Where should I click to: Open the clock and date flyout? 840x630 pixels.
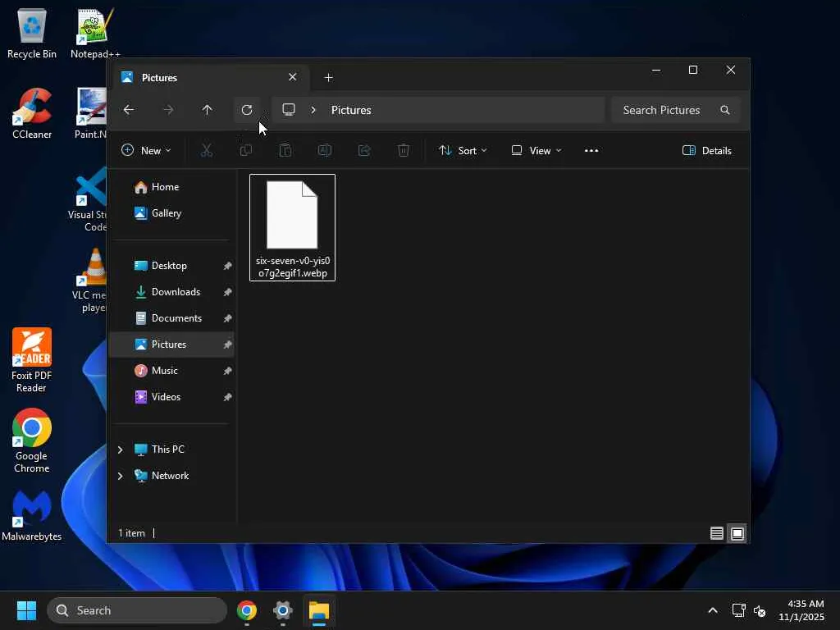801,610
